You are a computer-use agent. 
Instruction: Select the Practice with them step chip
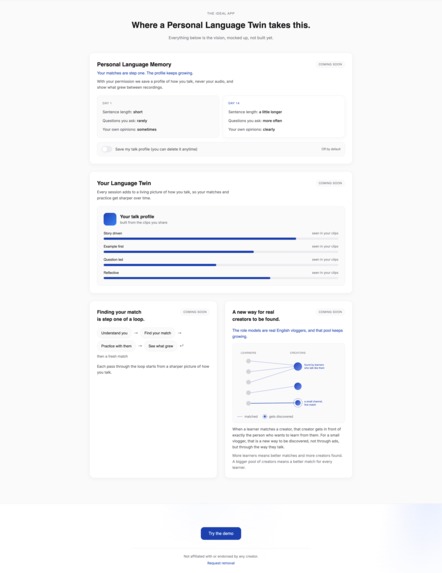click(116, 346)
